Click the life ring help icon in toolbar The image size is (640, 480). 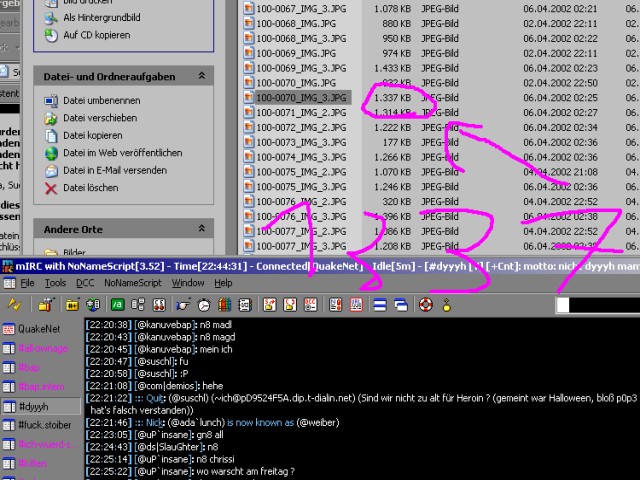(425, 304)
